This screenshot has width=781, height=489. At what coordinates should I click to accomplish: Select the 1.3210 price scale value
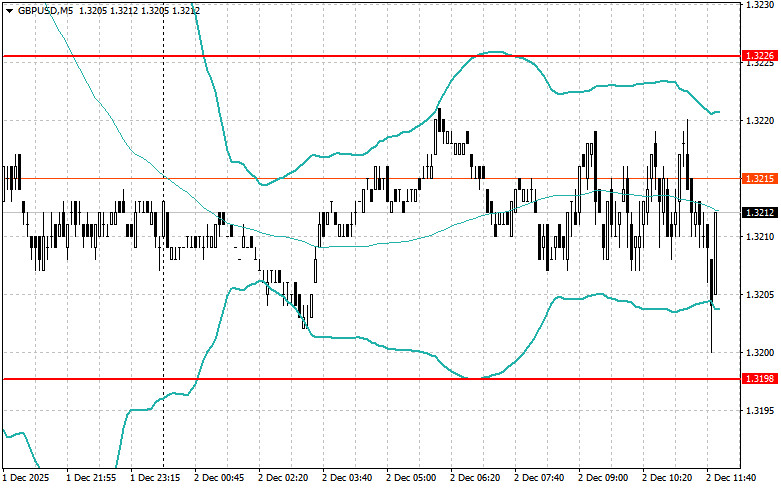click(x=760, y=237)
